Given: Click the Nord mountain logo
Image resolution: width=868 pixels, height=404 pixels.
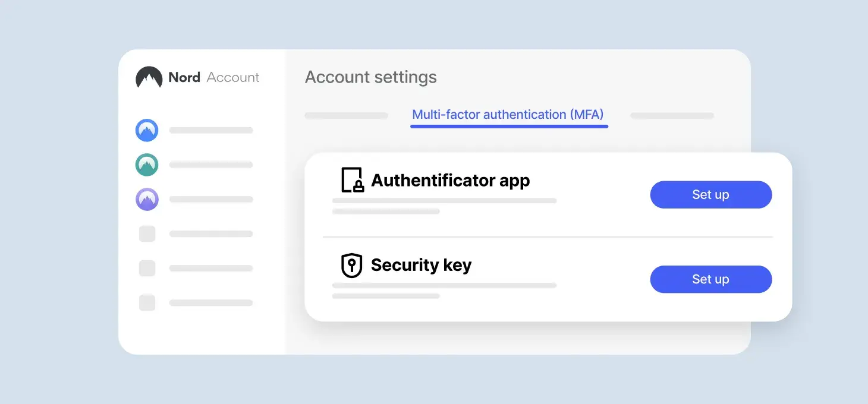Looking at the screenshot, I should 149,77.
